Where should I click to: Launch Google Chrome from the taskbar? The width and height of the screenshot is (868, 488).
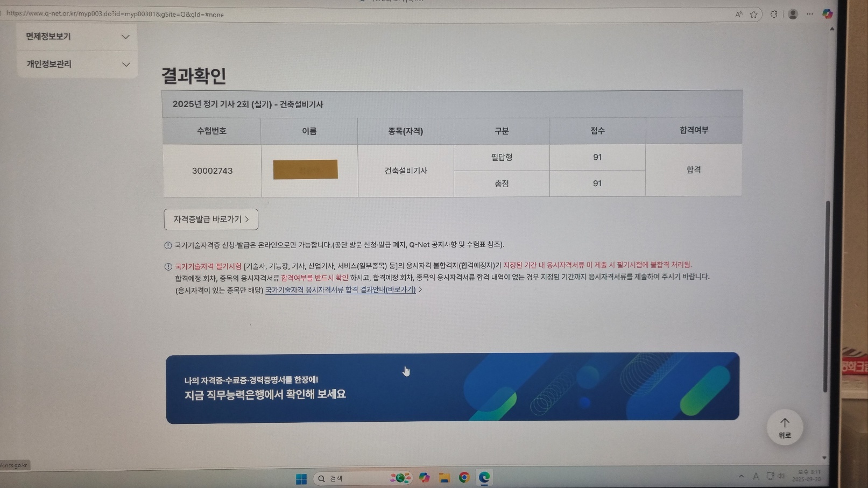[x=464, y=478]
